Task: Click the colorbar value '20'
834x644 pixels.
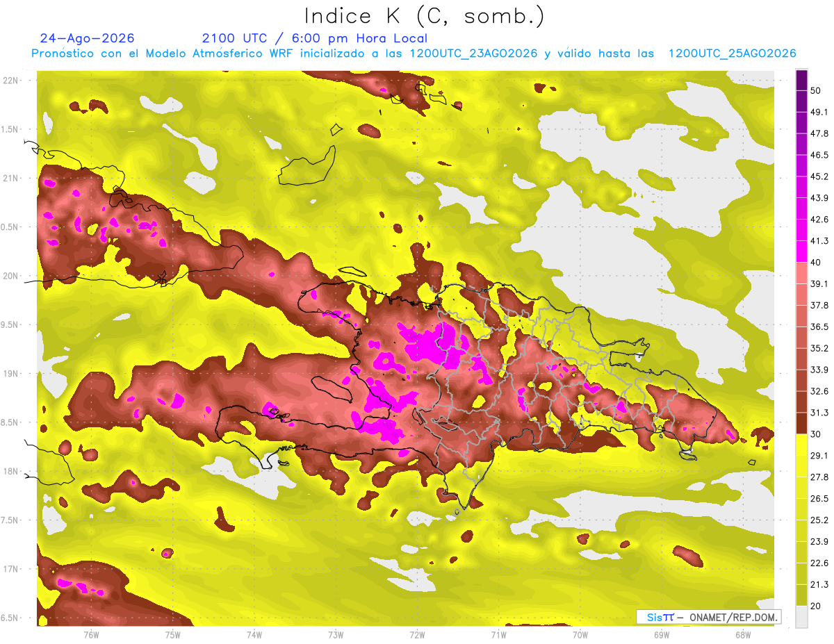Action: 815,606
